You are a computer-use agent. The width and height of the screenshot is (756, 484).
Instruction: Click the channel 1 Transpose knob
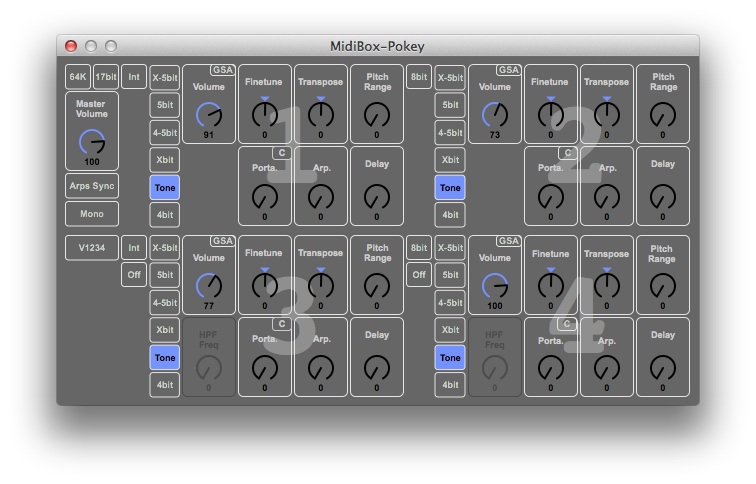click(x=321, y=115)
